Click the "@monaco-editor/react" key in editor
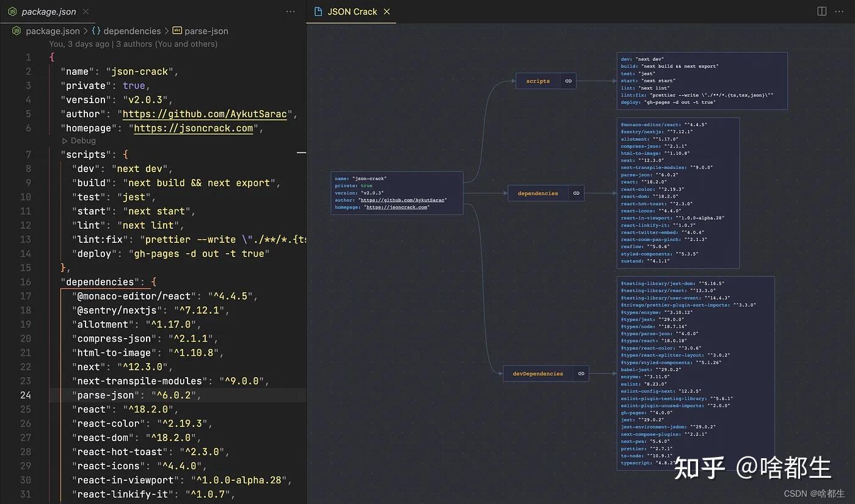The width and height of the screenshot is (855, 504). [134, 296]
